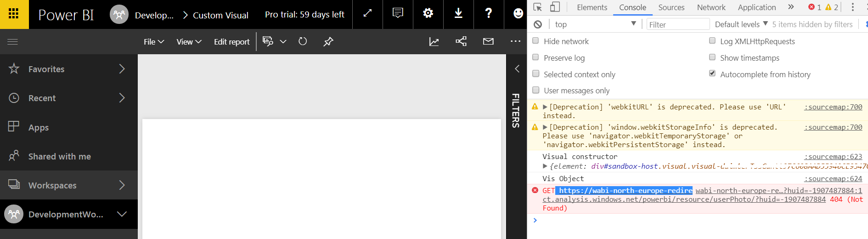Screen dimensions: 868x239
Task: Open DevTools customize vertical dots menu
Action: (x=852, y=7)
